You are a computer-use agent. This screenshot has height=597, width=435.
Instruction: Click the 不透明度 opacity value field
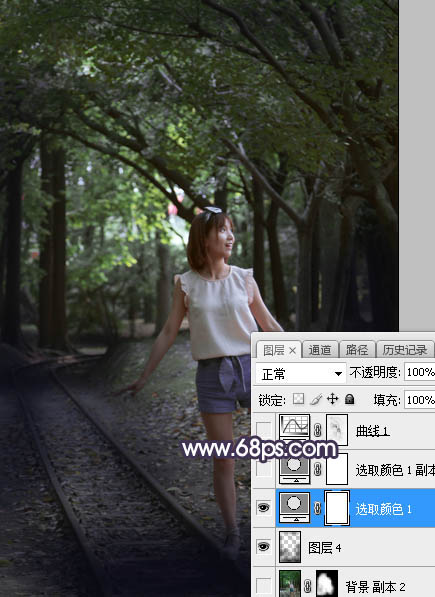click(x=419, y=372)
